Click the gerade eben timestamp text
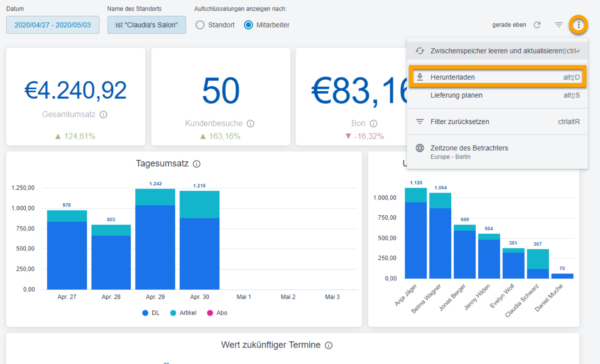This screenshot has height=364, width=600. 509,25
